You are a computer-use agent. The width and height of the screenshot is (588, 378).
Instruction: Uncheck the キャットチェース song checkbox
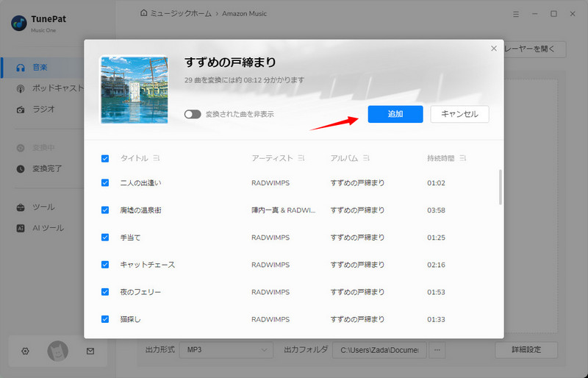105,264
